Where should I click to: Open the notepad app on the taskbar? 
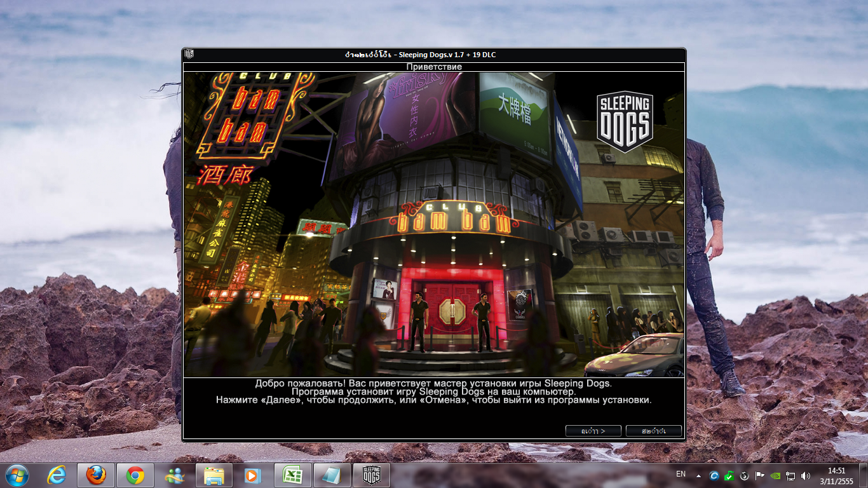tap(332, 475)
